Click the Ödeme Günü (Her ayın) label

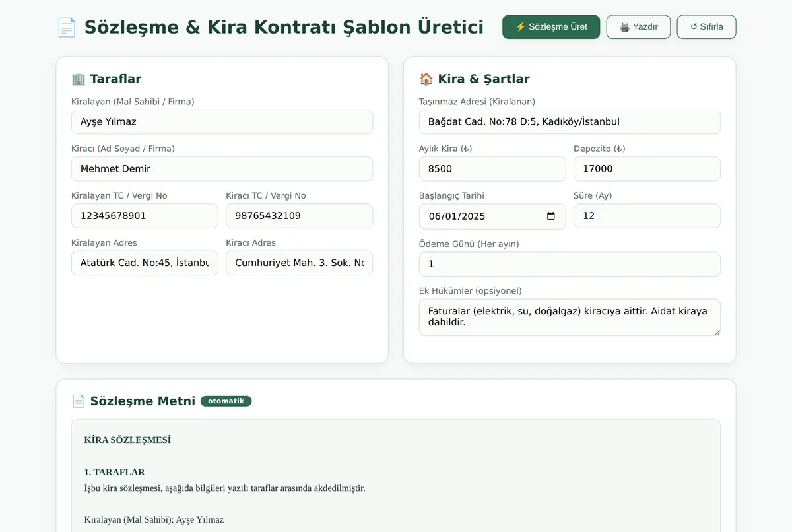point(469,244)
